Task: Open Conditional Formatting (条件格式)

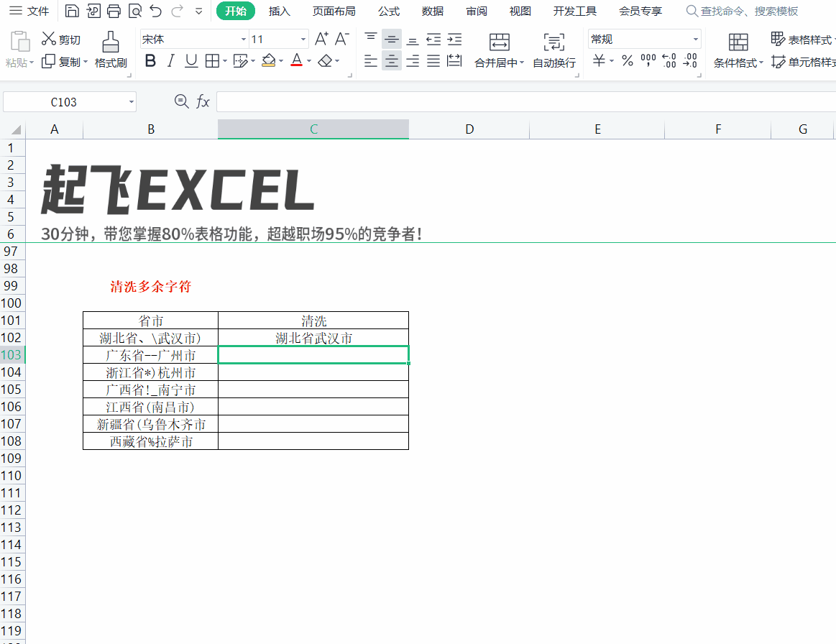Action: coord(738,50)
